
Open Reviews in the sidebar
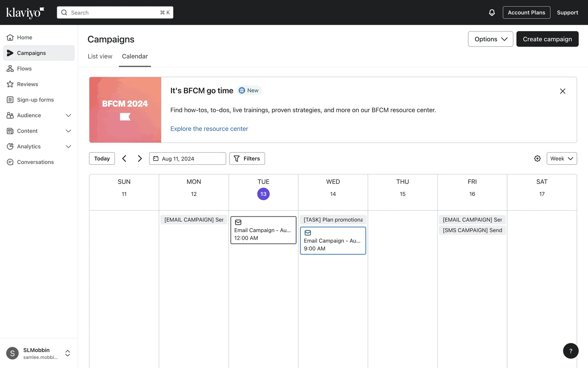coord(27,84)
